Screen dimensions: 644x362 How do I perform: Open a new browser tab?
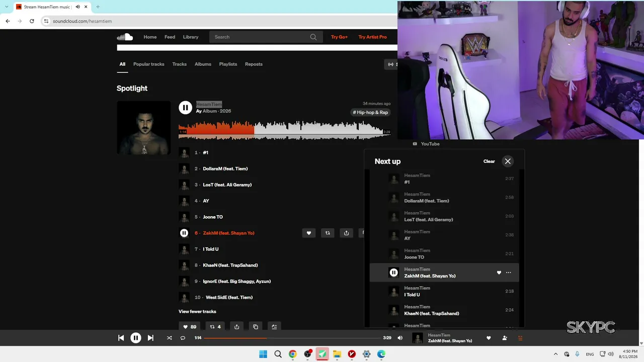click(x=98, y=7)
